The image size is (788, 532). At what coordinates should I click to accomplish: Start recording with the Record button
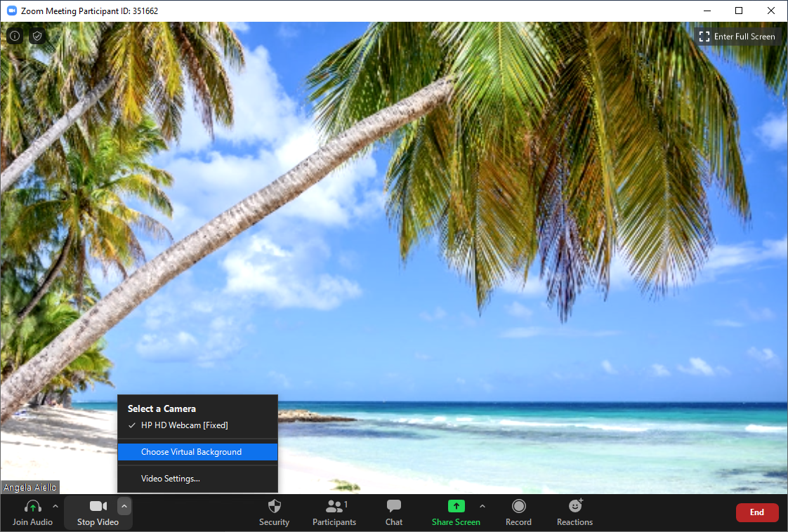[x=518, y=513]
